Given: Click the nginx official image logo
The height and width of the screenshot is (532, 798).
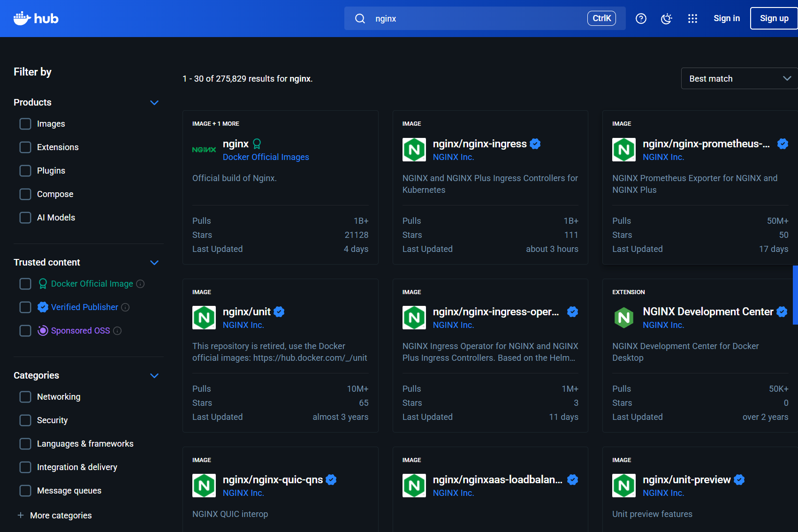Looking at the screenshot, I should (x=204, y=150).
